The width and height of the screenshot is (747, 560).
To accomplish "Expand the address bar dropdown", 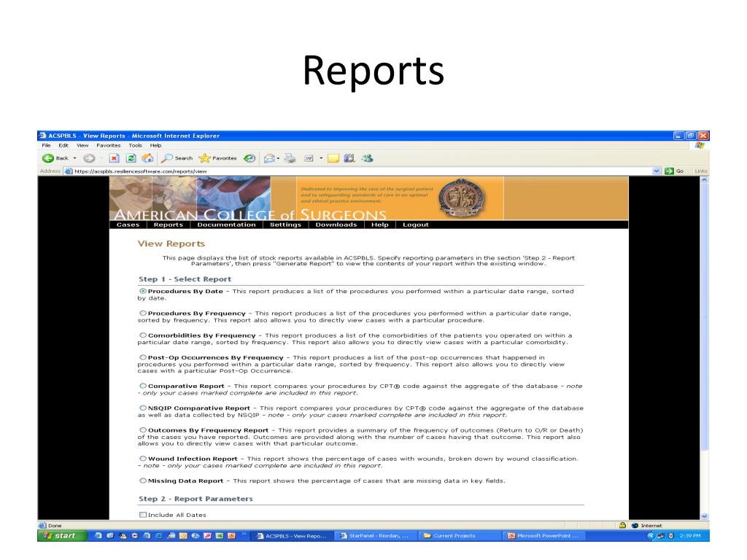I will click(x=657, y=171).
